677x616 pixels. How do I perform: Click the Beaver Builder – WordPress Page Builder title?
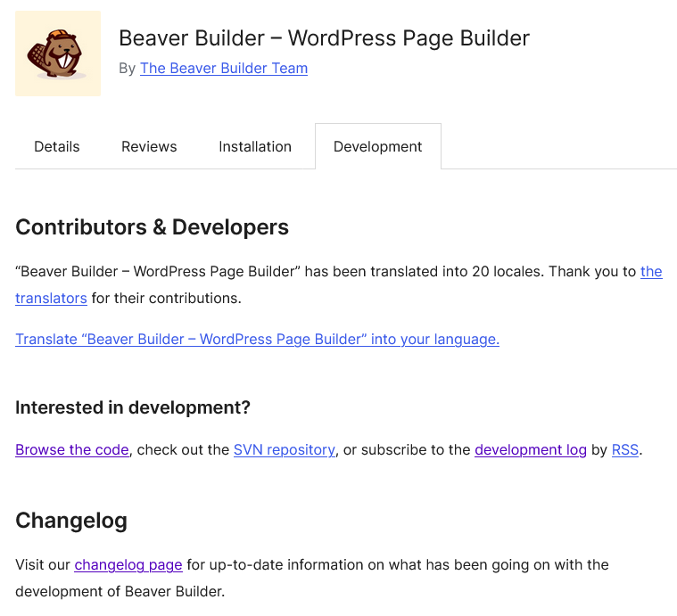pyautogui.click(x=325, y=38)
